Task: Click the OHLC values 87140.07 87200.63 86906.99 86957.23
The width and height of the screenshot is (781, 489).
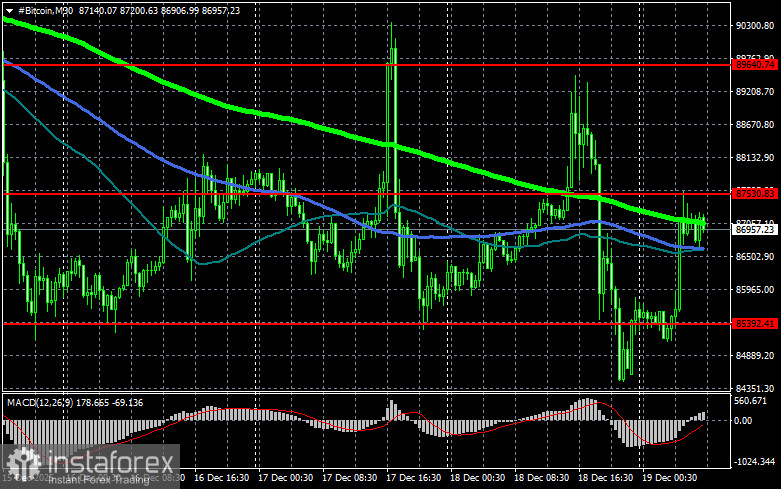Action: (159, 10)
